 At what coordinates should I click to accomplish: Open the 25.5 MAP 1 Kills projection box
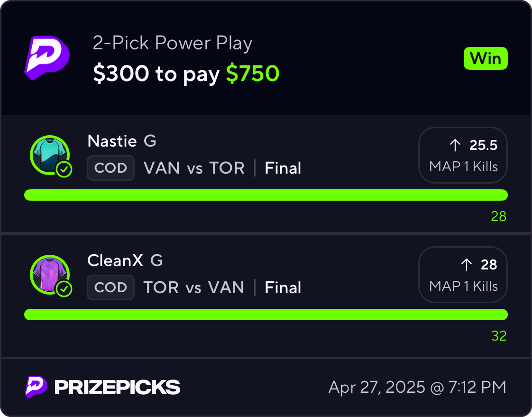click(463, 155)
